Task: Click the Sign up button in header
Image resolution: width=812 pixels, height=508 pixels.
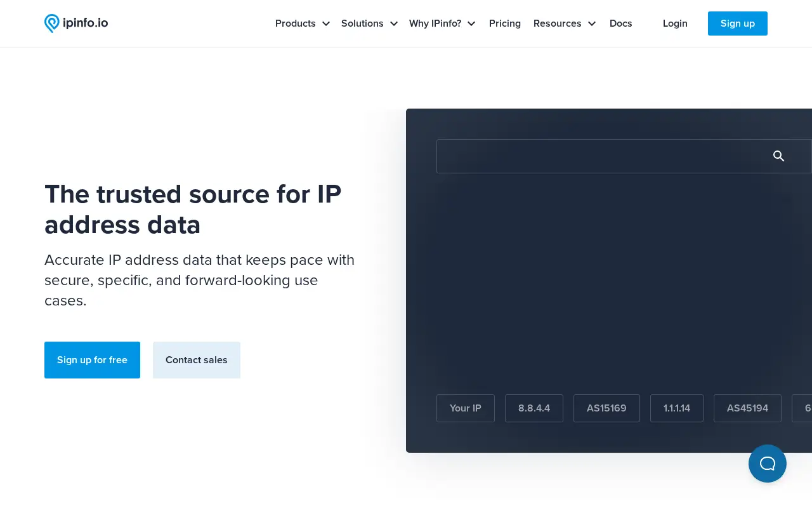Action: point(738,23)
